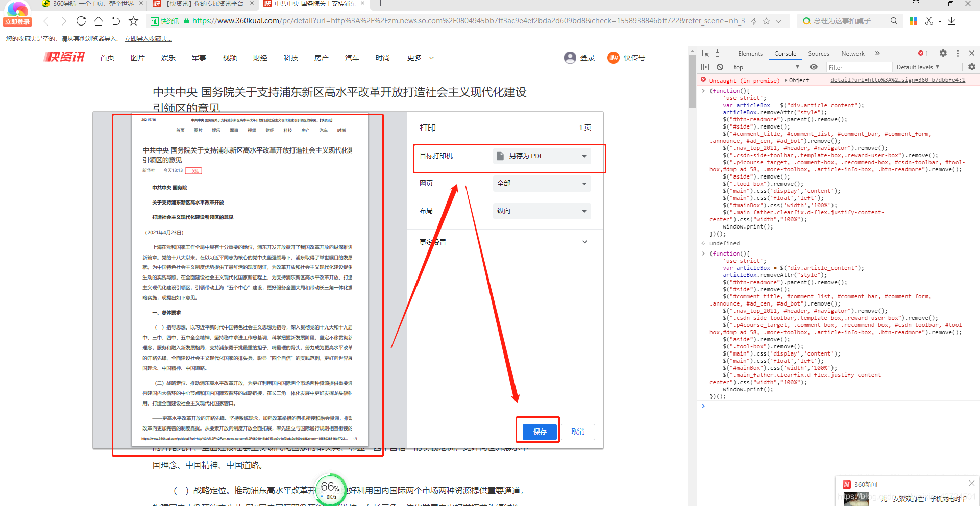Click the red error count indicator
The width and height of the screenshot is (980, 506).
point(923,53)
